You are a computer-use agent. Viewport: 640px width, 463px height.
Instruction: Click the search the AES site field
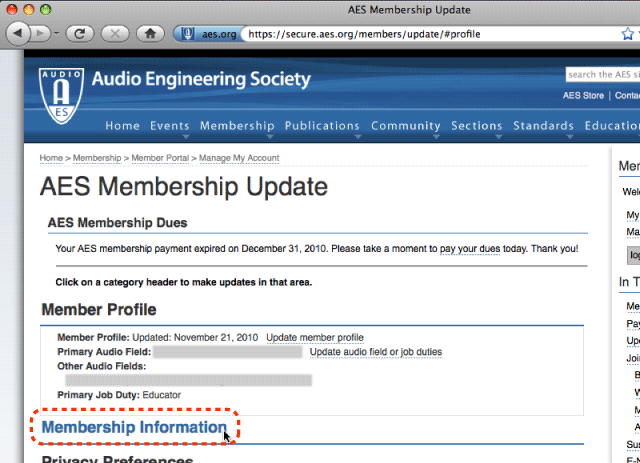click(x=603, y=74)
